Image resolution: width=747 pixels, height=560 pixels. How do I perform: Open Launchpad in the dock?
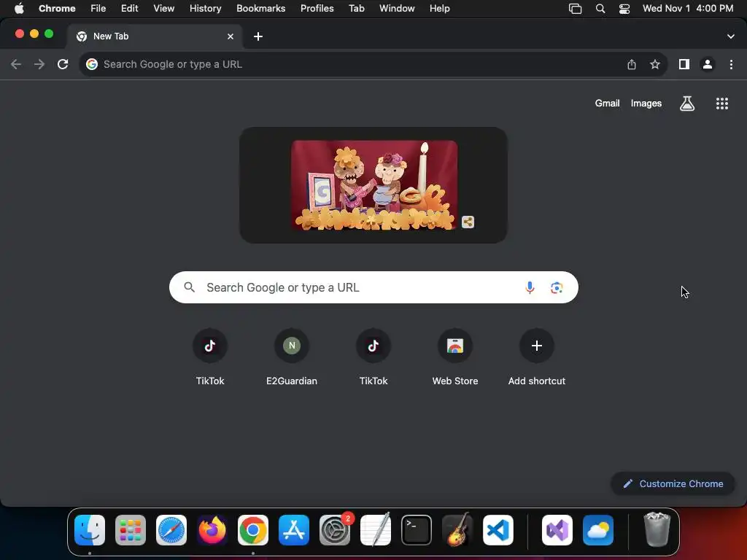pyautogui.click(x=131, y=530)
